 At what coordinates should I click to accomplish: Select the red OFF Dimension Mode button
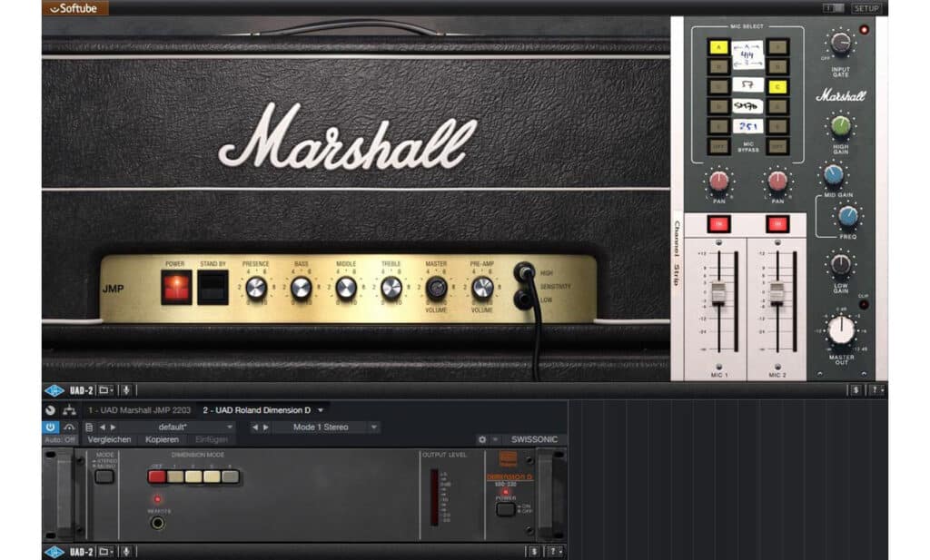coord(157,476)
